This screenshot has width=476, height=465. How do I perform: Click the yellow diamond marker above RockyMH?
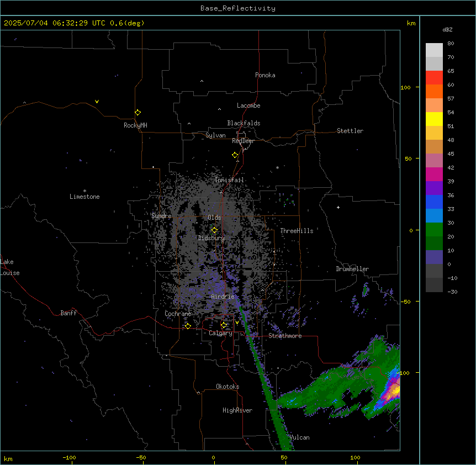coord(137,112)
